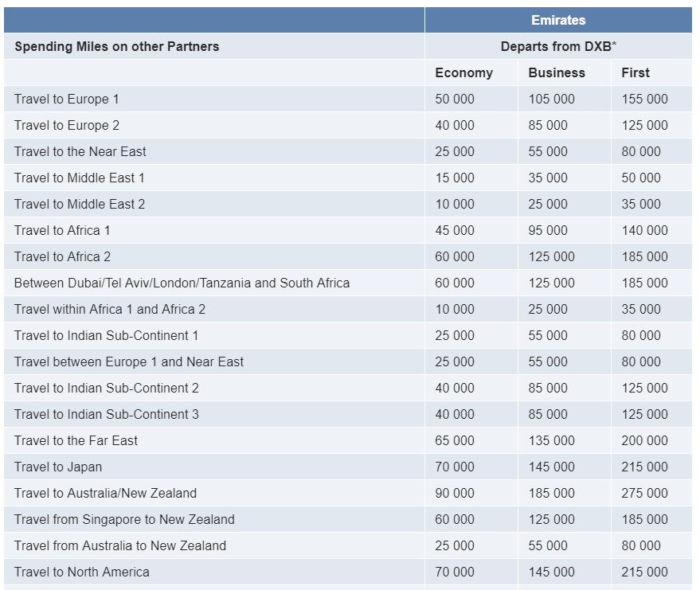Select 'Travel to North America' row label
This screenshot has width=700, height=590.
click(82, 572)
